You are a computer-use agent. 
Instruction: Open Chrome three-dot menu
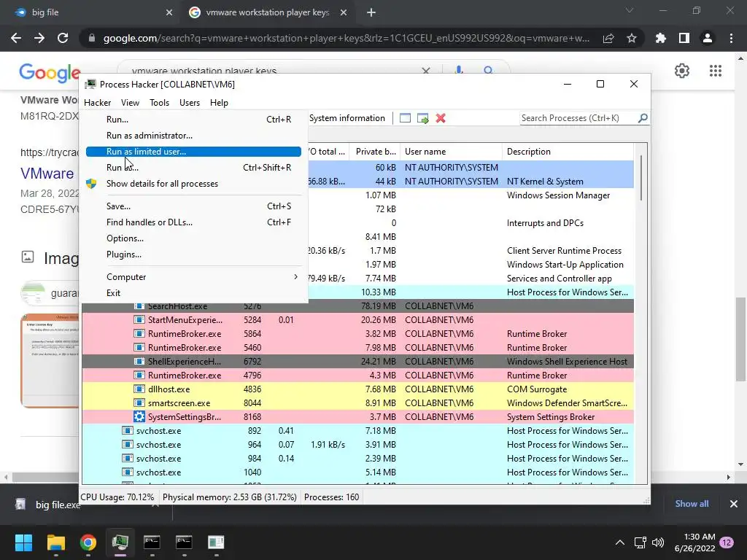(731, 38)
